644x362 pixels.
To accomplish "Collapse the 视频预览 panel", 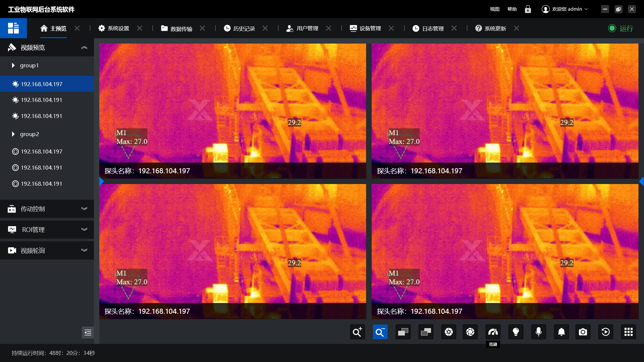I will pos(84,48).
